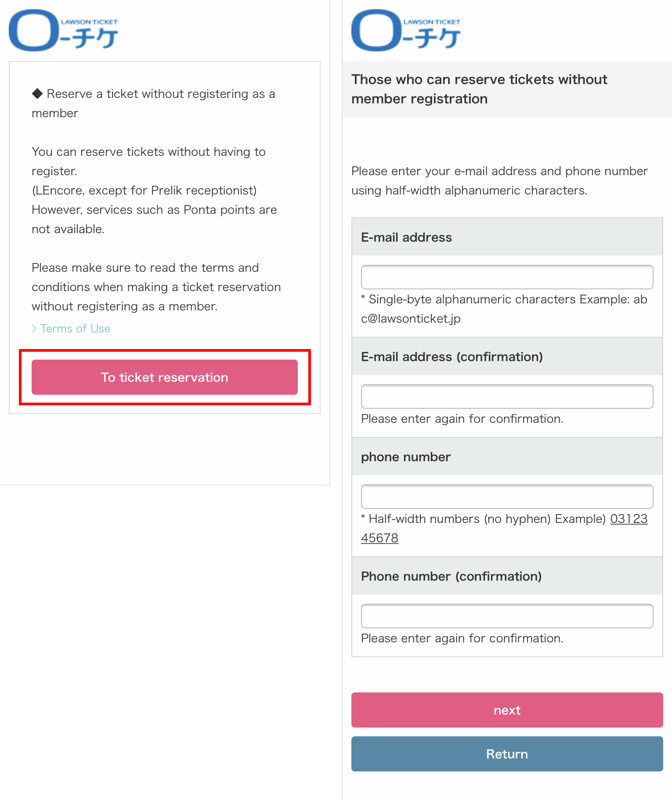Click the E-mail address confirmation text box
The image size is (672, 800).
coord(507,396)
